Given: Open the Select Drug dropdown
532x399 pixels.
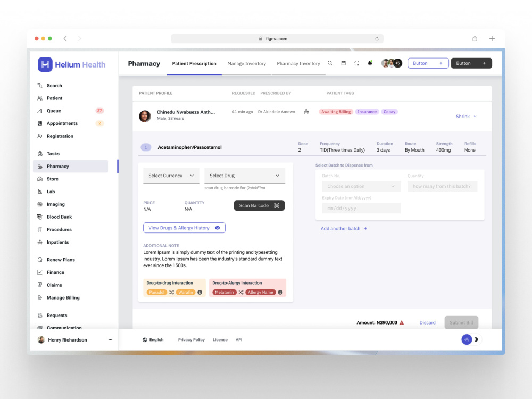Looking at the screenshot, I should [x=245, y=176].
